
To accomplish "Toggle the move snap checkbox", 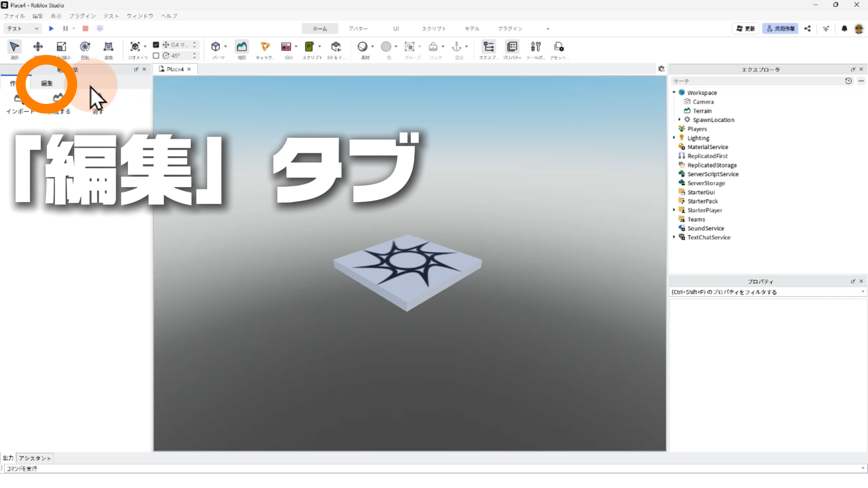I will point(156,45).
